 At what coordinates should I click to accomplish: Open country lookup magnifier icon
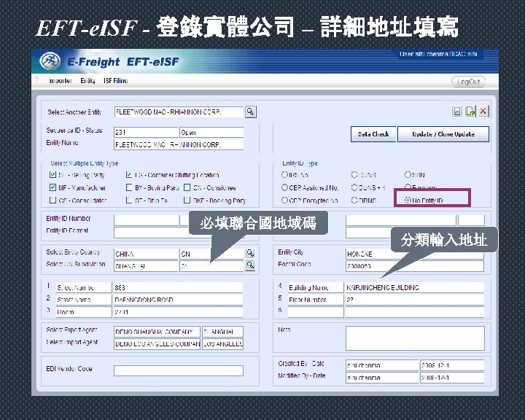click(x=250, y=253)
